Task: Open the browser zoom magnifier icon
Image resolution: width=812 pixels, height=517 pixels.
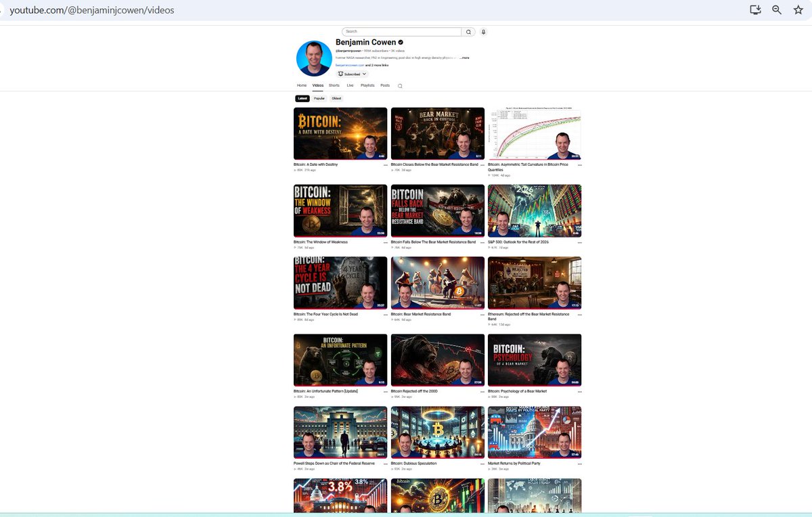Action: 777,10
